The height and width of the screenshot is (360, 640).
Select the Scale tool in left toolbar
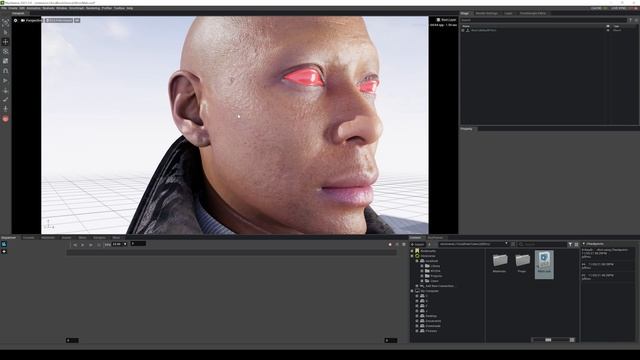pos(5,61)
